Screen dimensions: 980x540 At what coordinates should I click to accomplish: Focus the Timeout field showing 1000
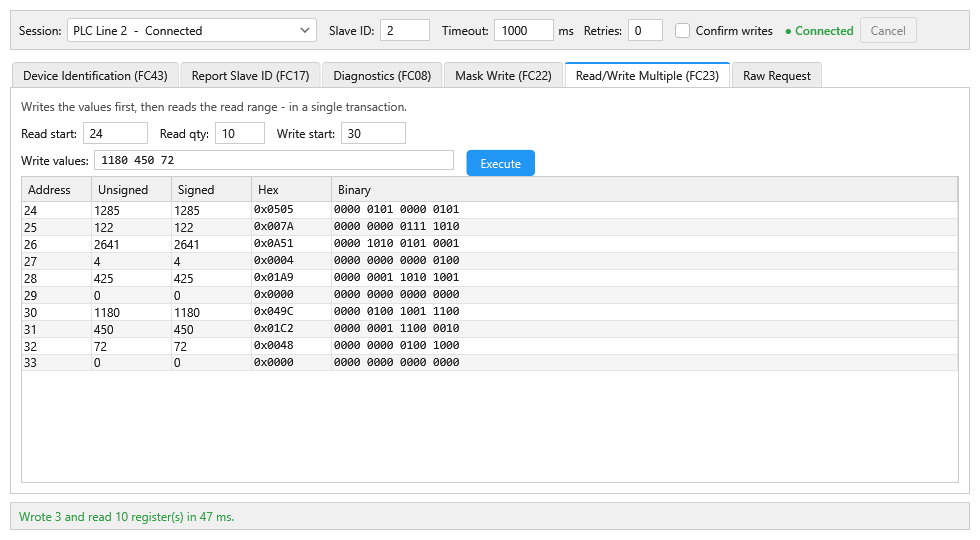click(x=524, y=31)
